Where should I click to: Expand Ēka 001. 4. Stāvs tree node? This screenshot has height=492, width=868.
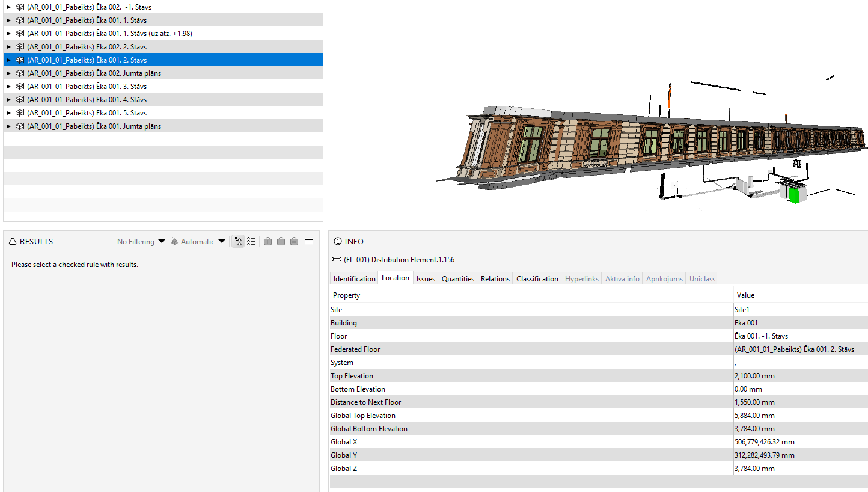click(8, 100)
